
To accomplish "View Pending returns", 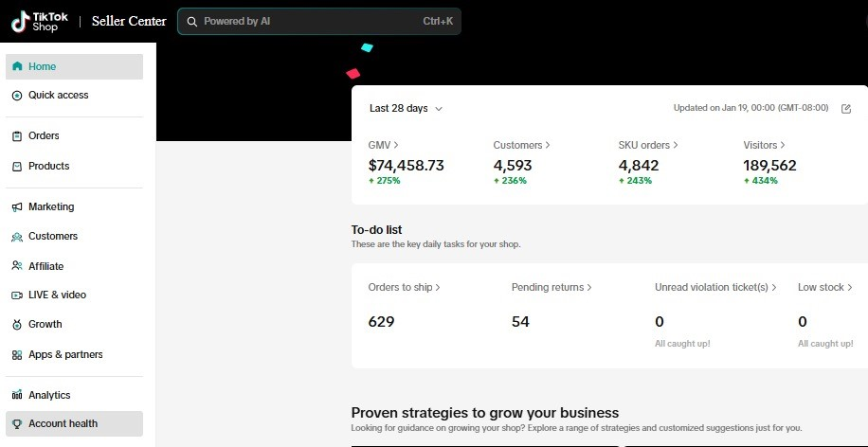I will click(552, 287).
